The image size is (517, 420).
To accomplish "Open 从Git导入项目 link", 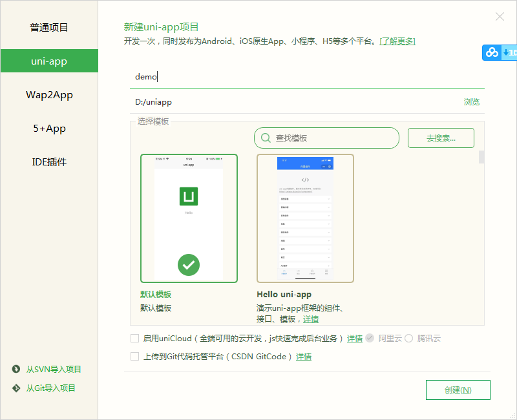I will (51, 388).
